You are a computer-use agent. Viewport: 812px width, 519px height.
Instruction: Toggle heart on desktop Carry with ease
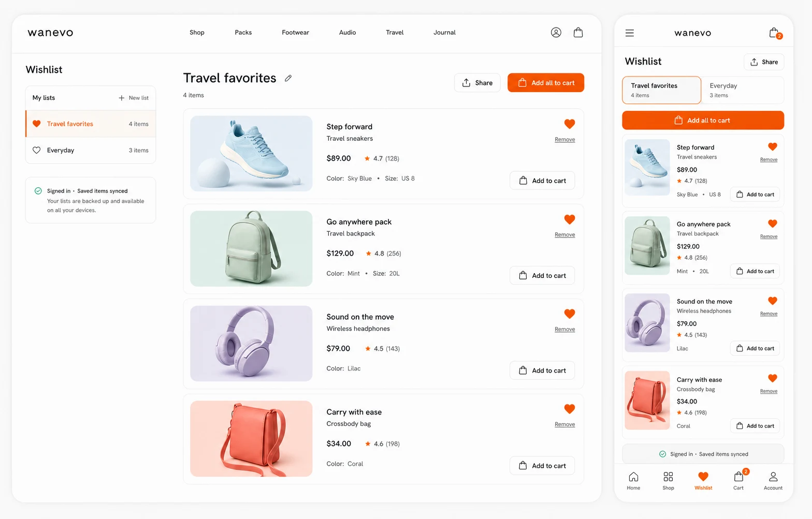pos(570,409)
